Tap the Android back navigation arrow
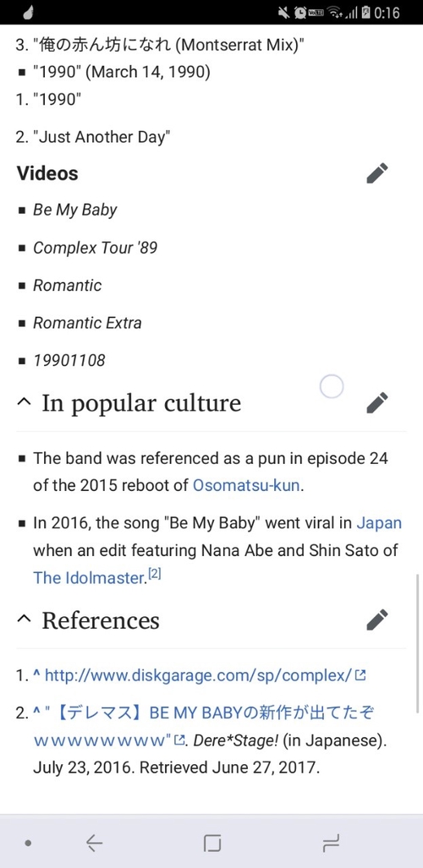Screen dimensions: 423x868 [94, 843]
